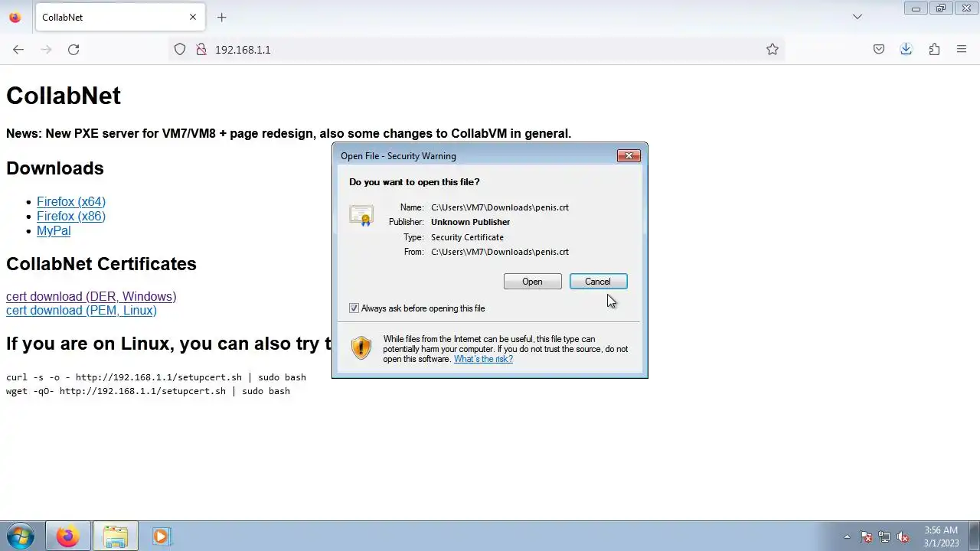This screenshot has height=551, width=980.
Task: Click the curl setupcert.sh command text
Action: (x=156, y=377)
